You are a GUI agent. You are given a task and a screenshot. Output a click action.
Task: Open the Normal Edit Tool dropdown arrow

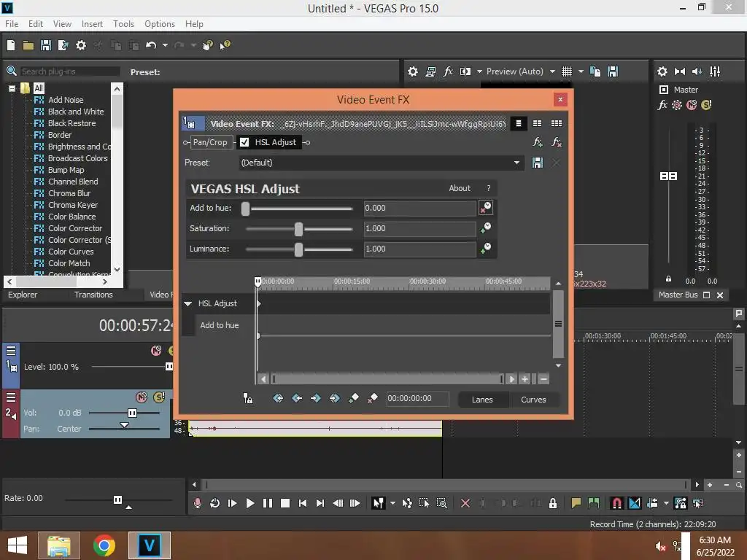pos(392,503)
